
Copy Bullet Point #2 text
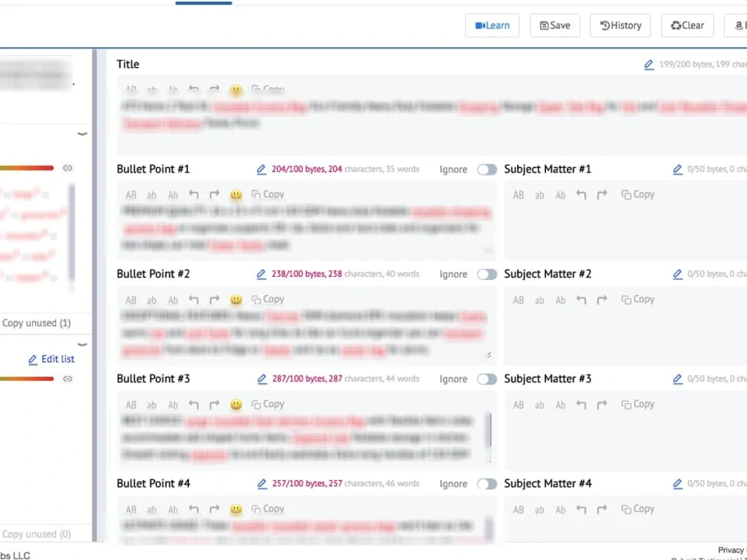click(267, 299)
